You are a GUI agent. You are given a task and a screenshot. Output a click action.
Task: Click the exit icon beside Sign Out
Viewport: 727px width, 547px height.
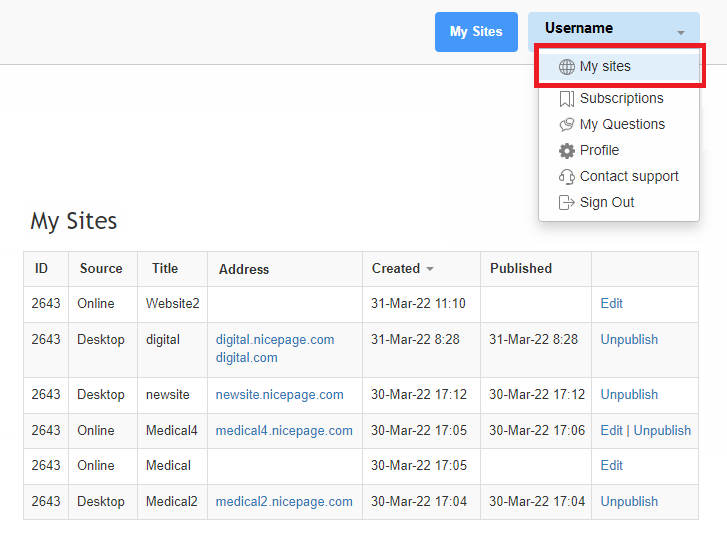567,203
